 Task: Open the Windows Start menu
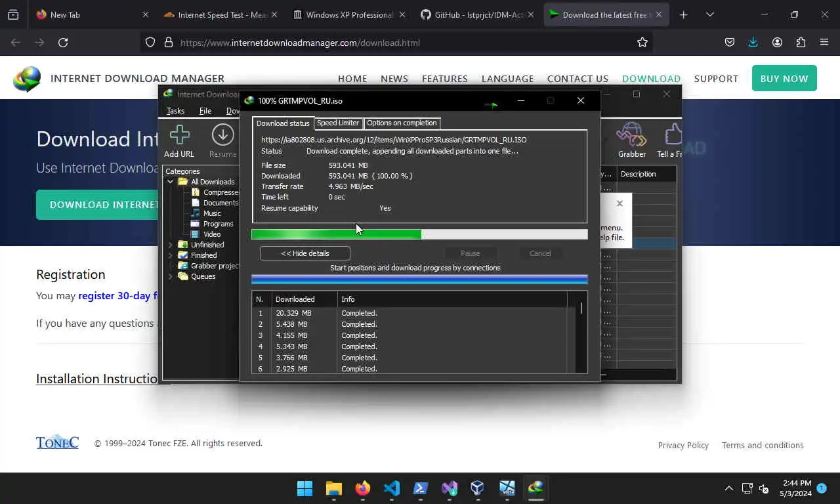tap(304, 488)
